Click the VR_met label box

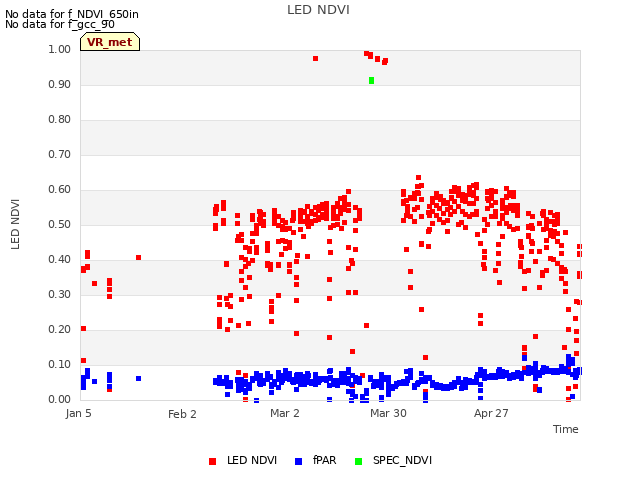110,42
